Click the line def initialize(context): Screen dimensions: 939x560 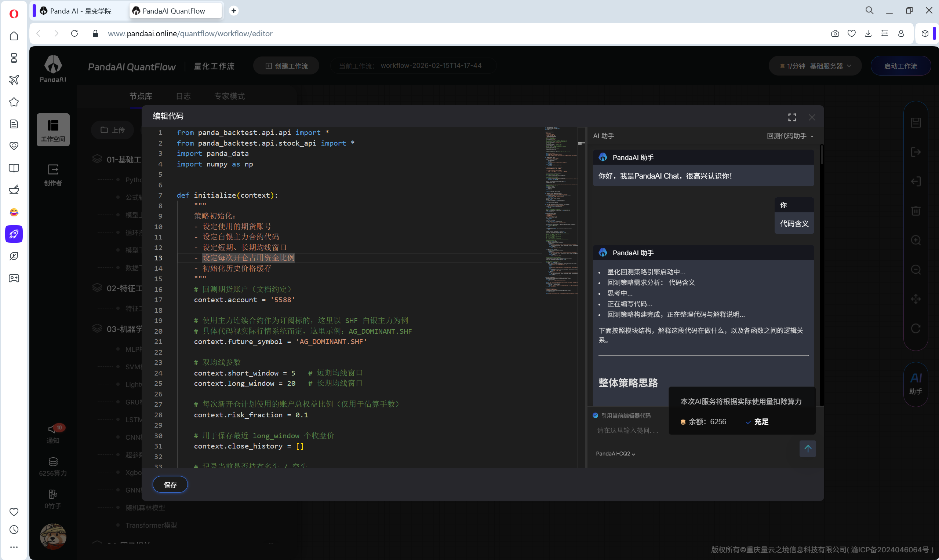point(227,195)
